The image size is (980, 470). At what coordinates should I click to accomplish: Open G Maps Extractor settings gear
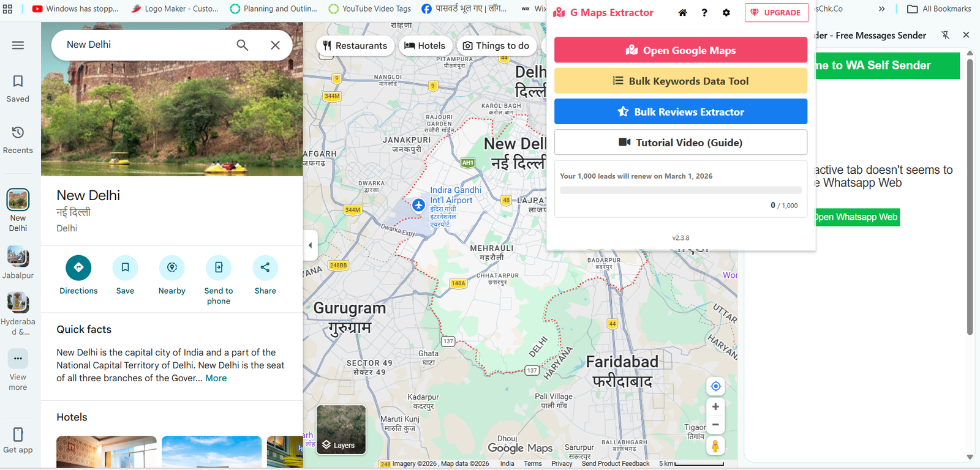[726, 13]
